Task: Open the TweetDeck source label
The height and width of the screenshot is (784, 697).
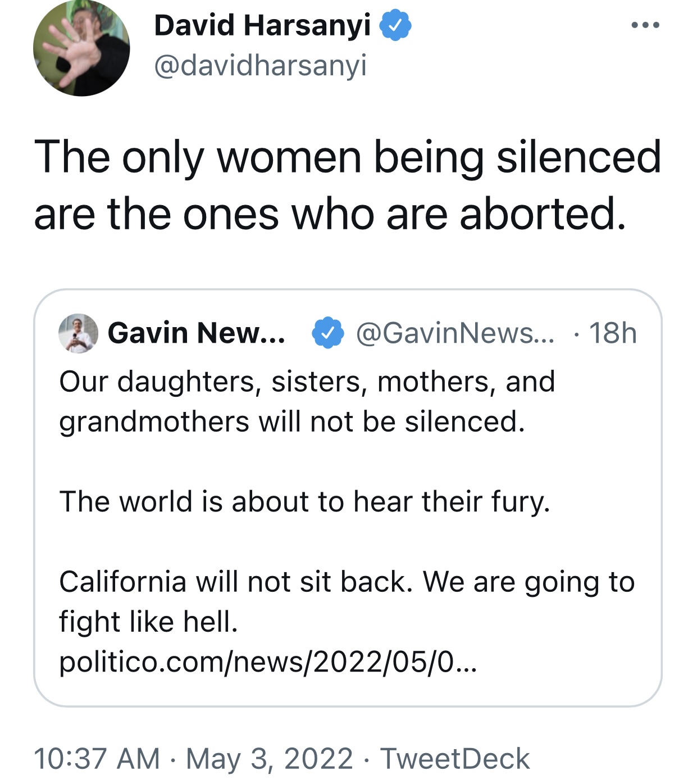Action: click(x=455, y=759)
